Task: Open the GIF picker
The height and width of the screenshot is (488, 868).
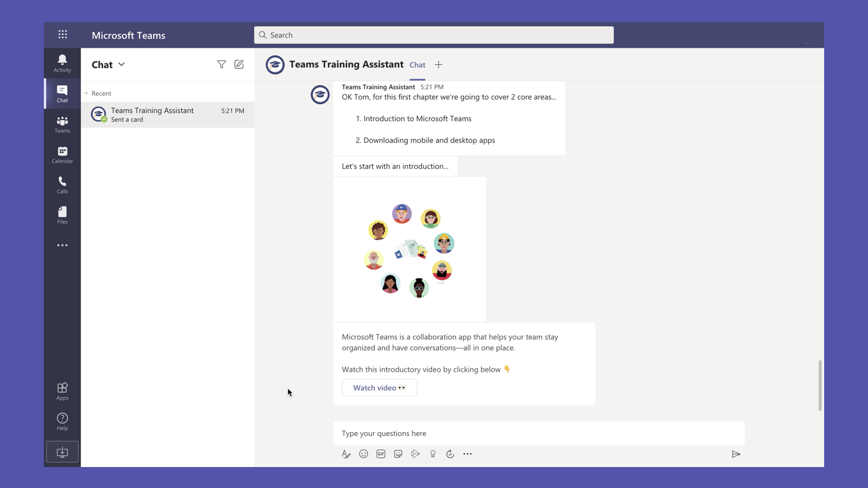Action: 381,454
